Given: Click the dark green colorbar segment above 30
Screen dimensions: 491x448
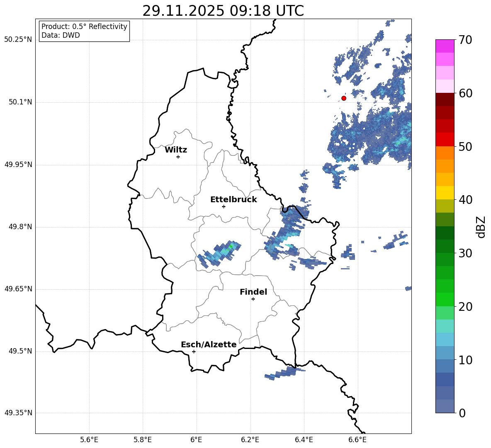Looking at the screenshot, I should click(445, 246).
